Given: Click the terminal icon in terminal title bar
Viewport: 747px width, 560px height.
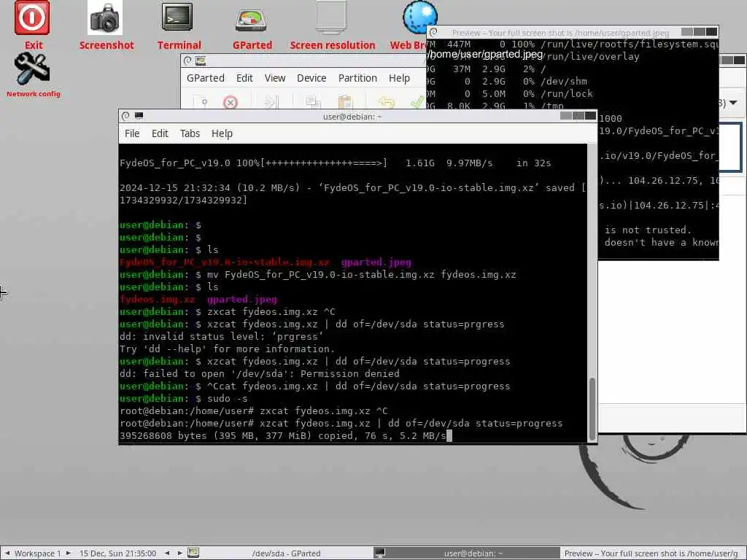Looking at the screenshot, I should 139,116.
